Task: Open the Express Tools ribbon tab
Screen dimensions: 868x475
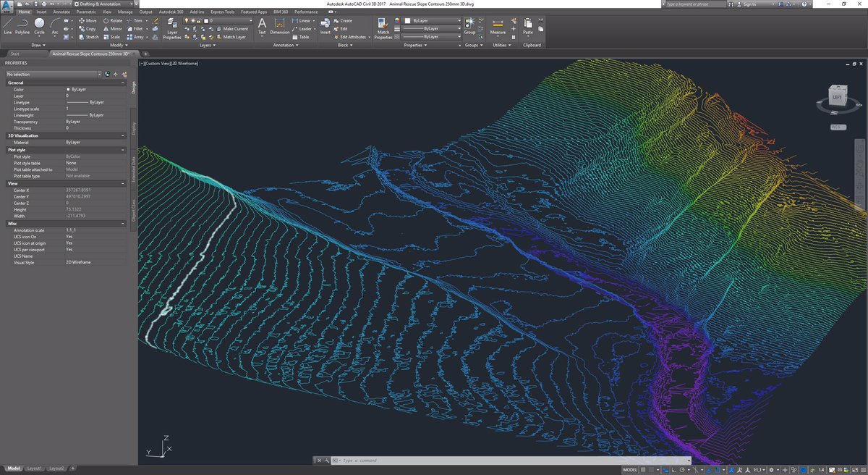Action: (x=224, y=12)
